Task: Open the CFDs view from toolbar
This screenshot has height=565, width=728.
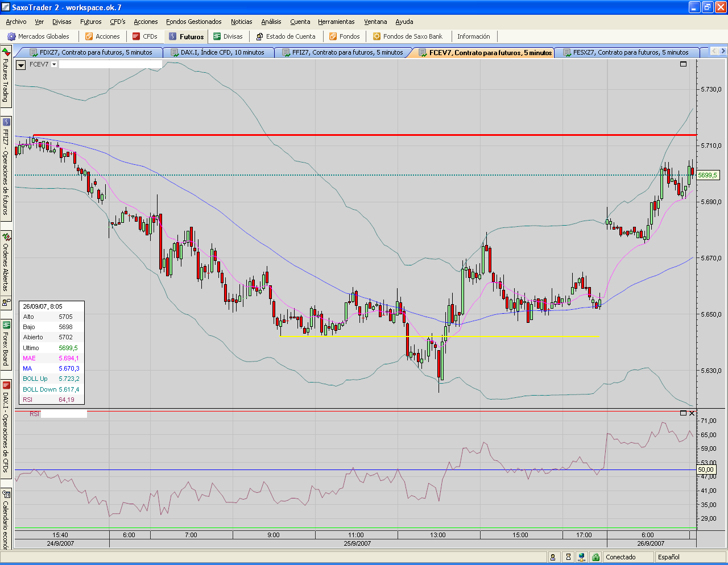Action: pos(144,36)
